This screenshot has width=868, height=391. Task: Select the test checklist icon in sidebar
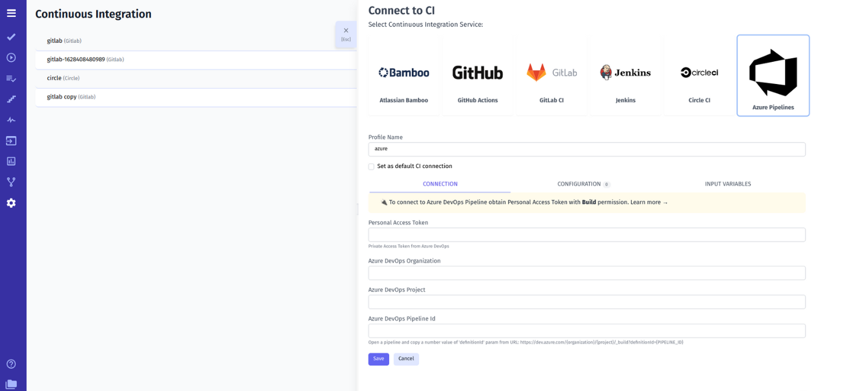(12, 78)
